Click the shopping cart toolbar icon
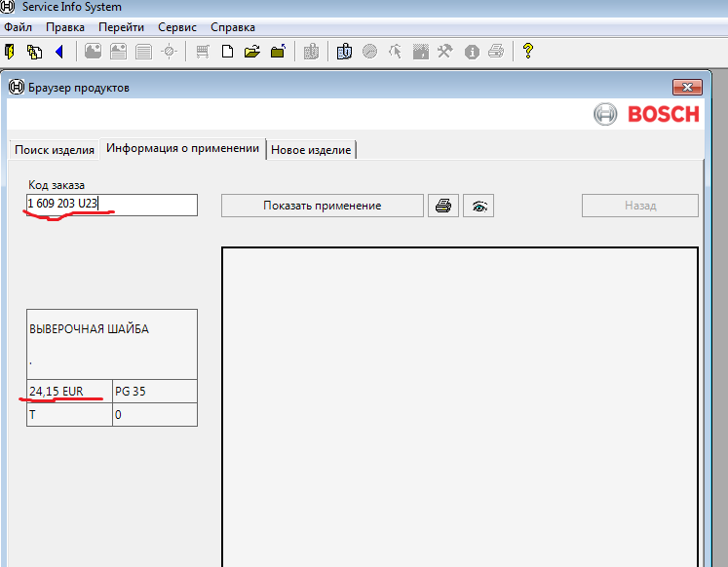 tap(203, 52)
